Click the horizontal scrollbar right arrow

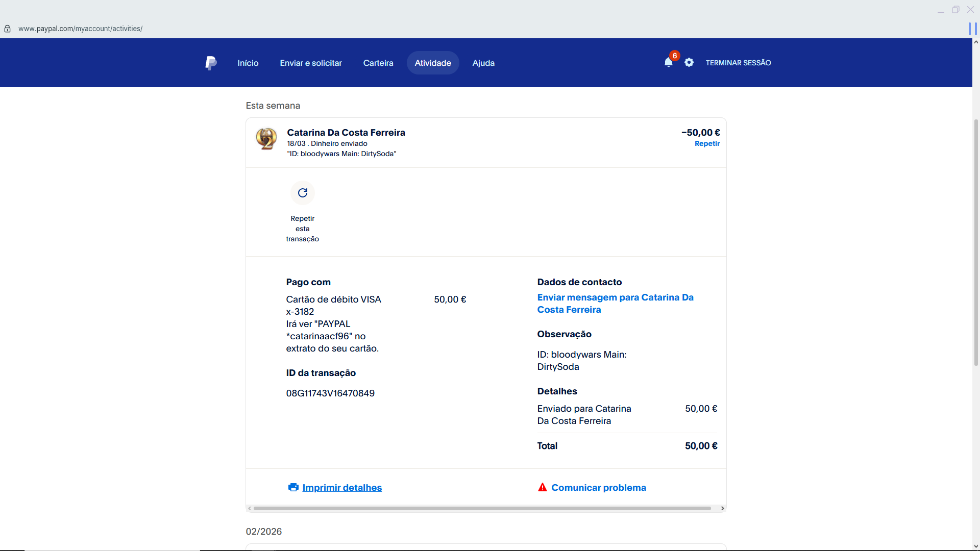pos(722,508)
